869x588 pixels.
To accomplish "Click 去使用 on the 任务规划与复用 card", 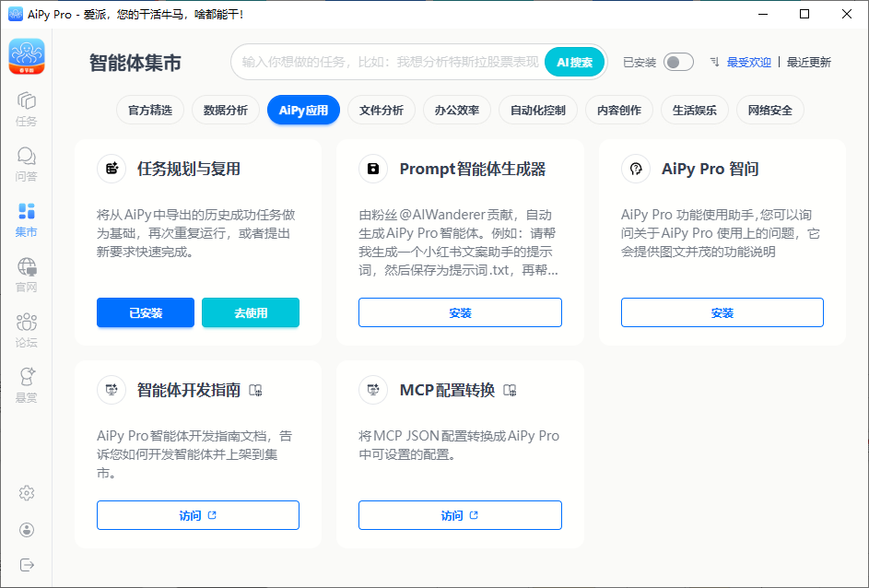I will [251, 312].
